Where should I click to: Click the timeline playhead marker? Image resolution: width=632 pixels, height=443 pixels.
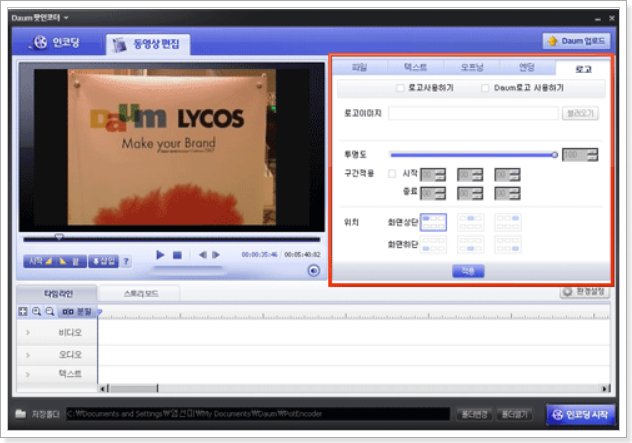(100, 311)
